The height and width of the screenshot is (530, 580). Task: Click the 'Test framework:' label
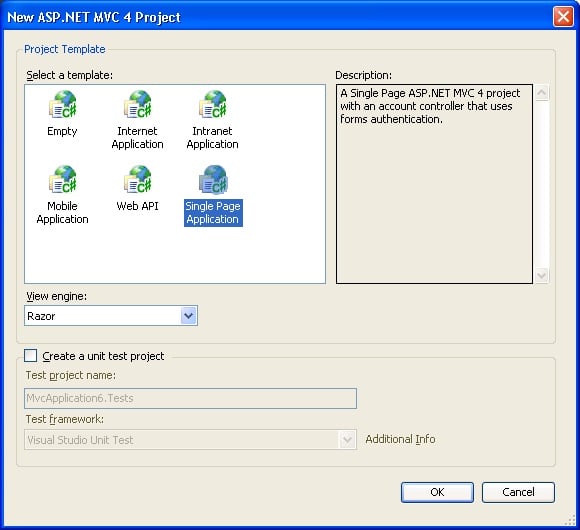point(65,419)
